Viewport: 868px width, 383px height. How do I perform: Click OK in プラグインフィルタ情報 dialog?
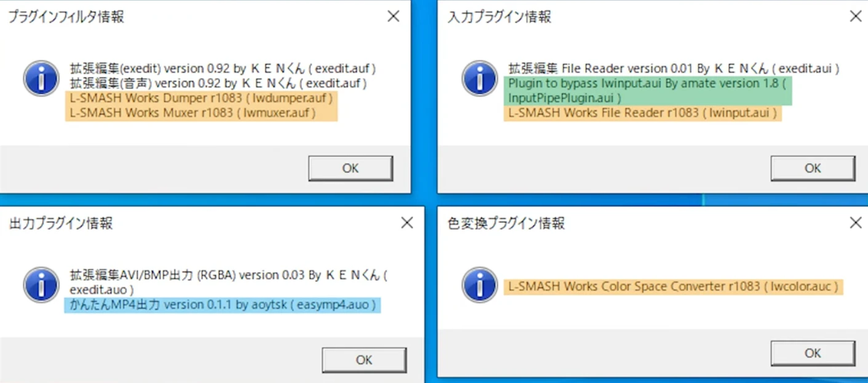click(350, 168)
